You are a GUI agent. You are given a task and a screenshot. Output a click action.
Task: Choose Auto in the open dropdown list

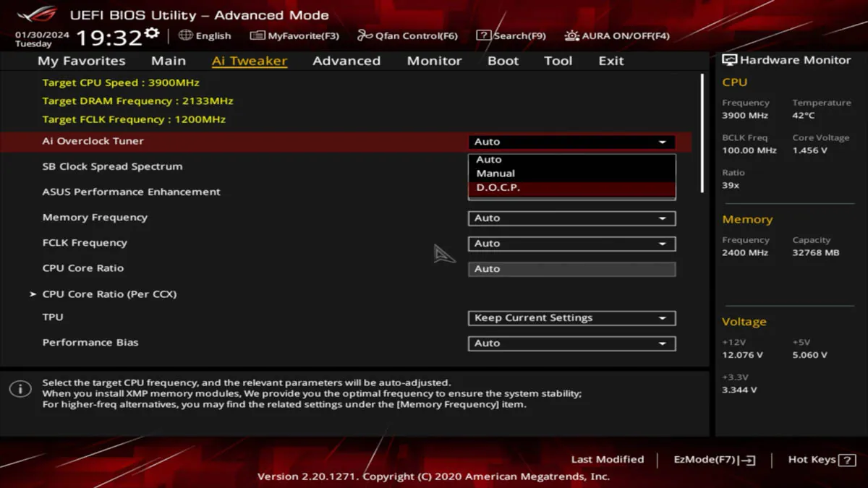571,160
